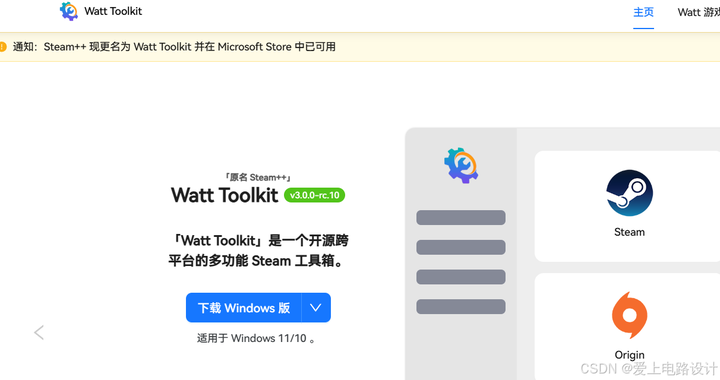Screen dimensions: 720x380
Task: Click the Watt Toolkit main heading
Action: click(225, 195)
